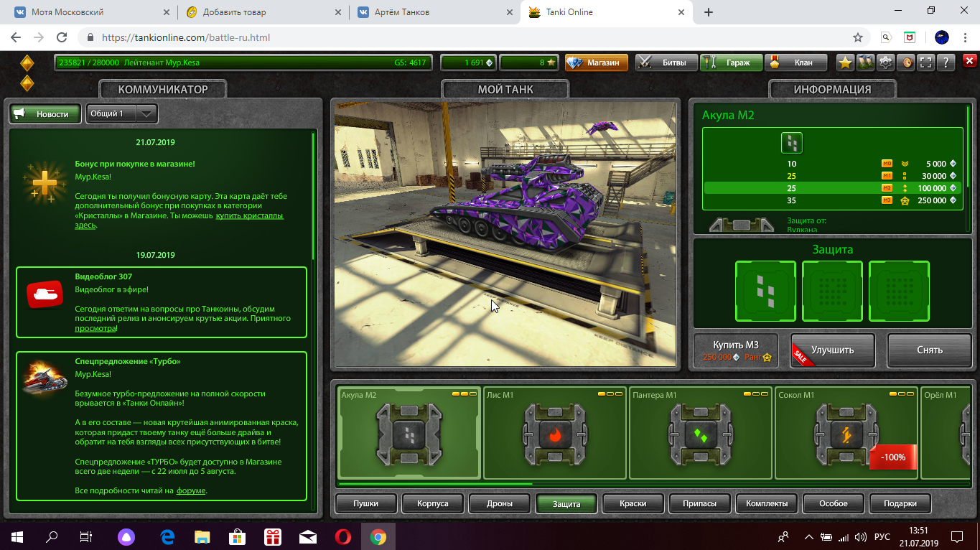Select the M3 upgrade row 250 000

tap(833, 200)
